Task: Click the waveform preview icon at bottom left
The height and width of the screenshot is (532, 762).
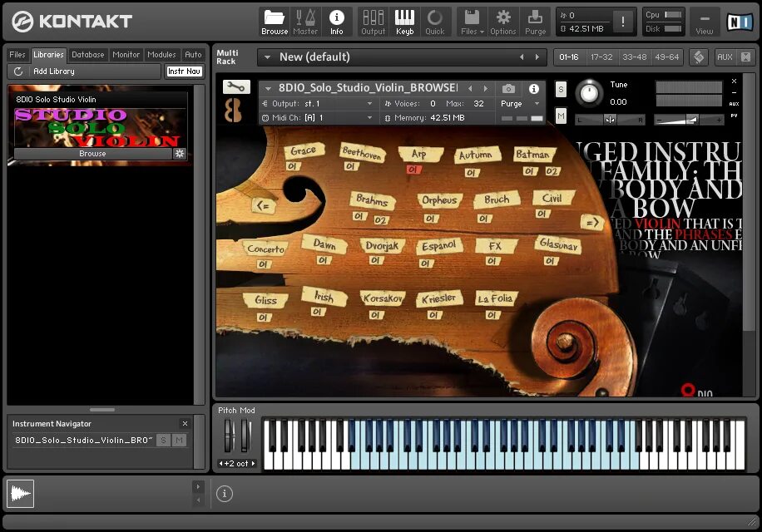Action: [21, 494]
